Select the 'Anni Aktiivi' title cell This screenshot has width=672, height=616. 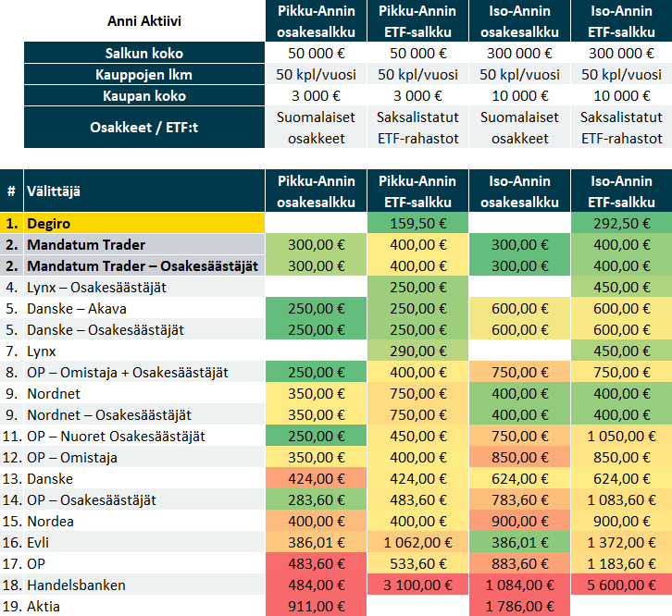coord(144,20)
